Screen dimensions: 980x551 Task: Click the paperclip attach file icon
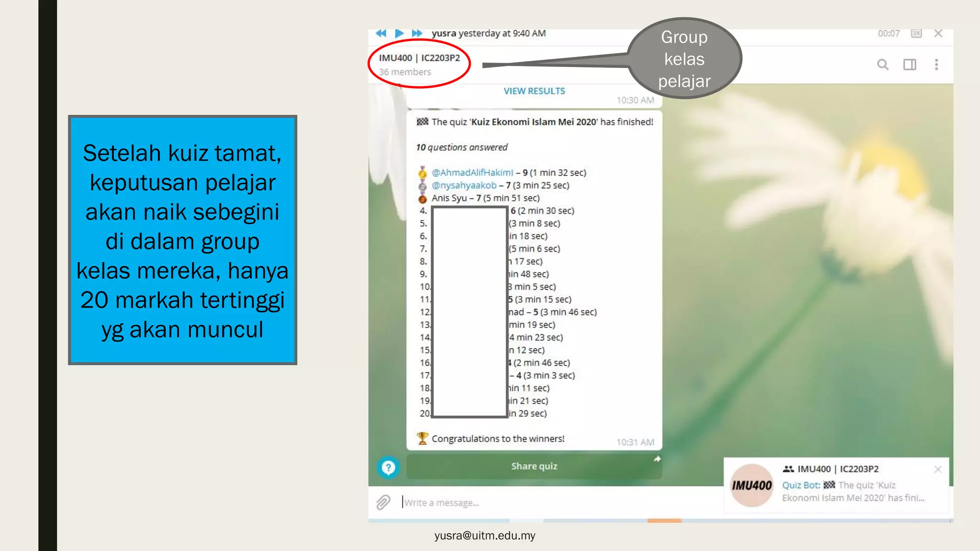coord(383,502)
